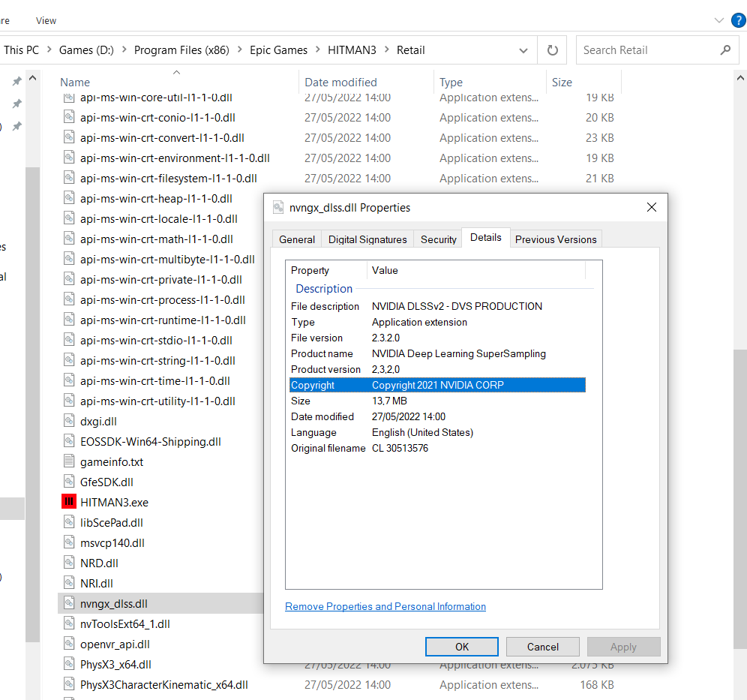Select the Original filename row CL 30513576
The width and height of the screenshot is (747, 700).
pyautogui.click(x=437, y=448)
